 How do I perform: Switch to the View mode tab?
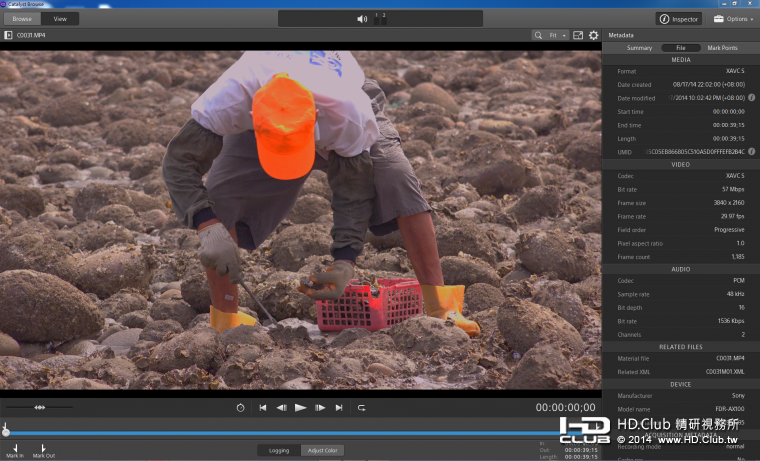pyautogui.click(x=60, y=19)
